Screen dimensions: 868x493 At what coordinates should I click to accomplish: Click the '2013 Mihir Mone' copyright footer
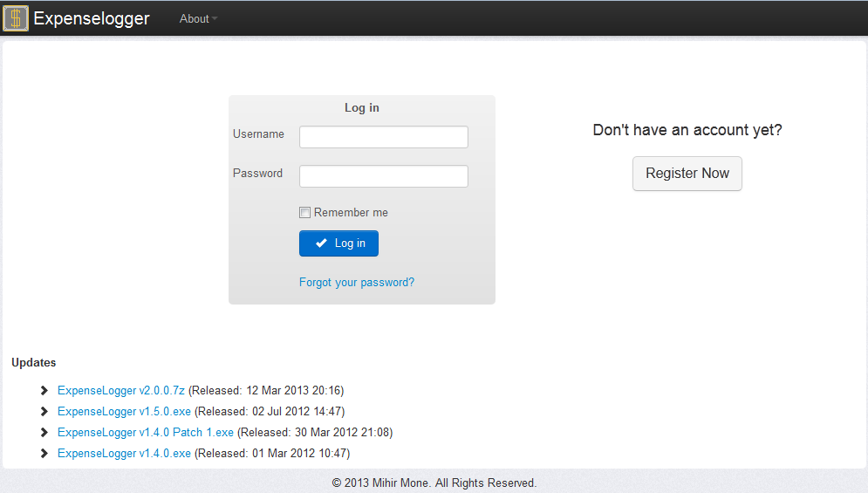point(434,483)
